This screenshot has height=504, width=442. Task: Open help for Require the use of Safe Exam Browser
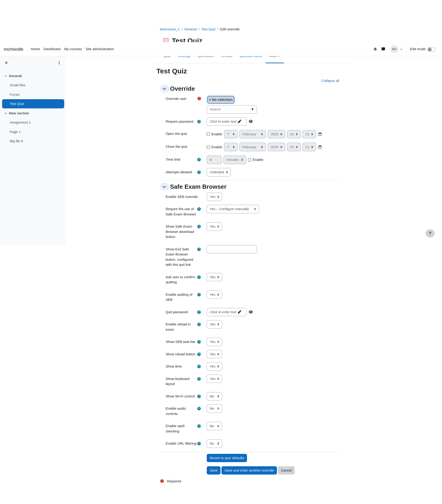[x=199, y=209]
